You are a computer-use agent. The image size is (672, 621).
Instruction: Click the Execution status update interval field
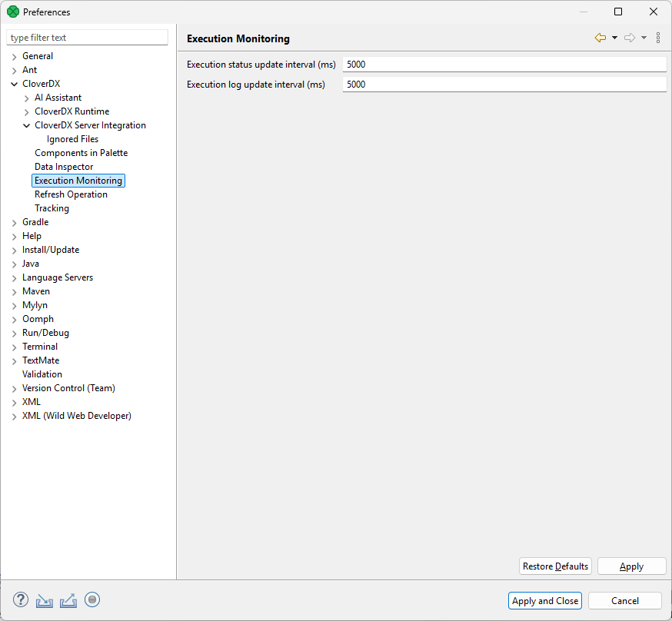pyautogui.click(x=504, y=65)
